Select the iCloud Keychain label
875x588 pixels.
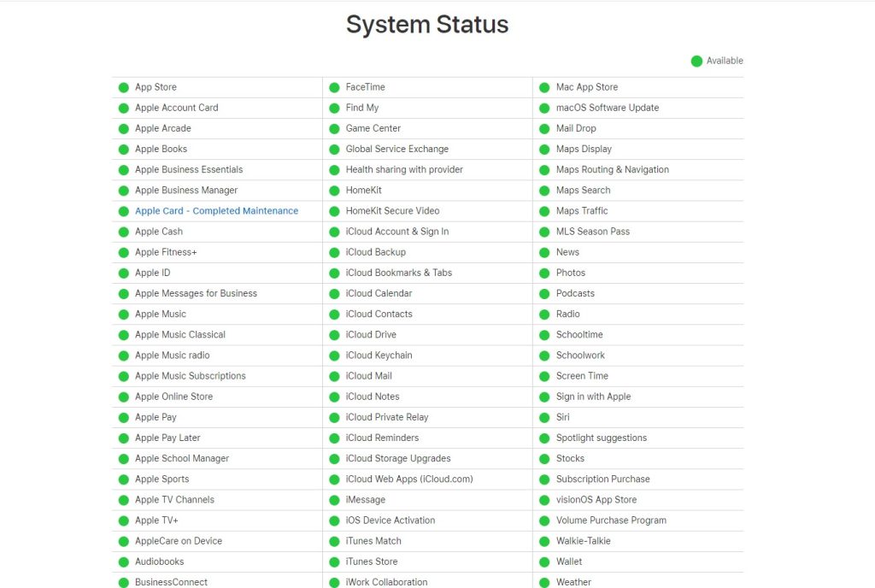(x=379, y=356)
